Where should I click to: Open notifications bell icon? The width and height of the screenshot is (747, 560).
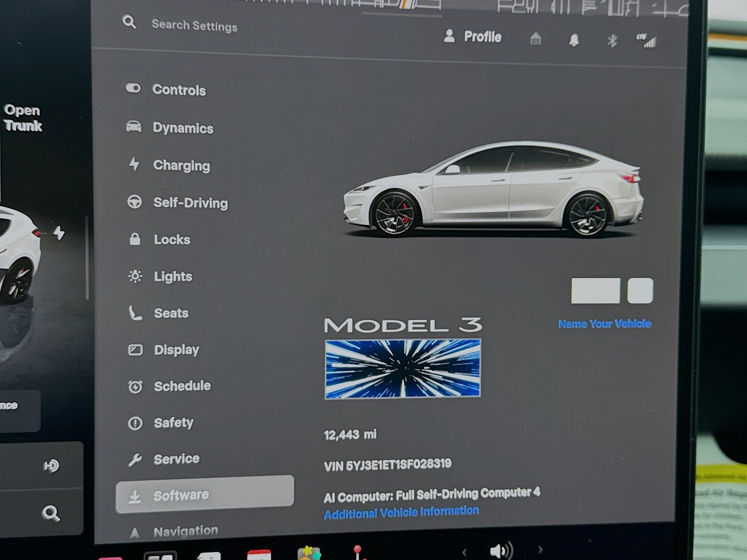point(574,40)
